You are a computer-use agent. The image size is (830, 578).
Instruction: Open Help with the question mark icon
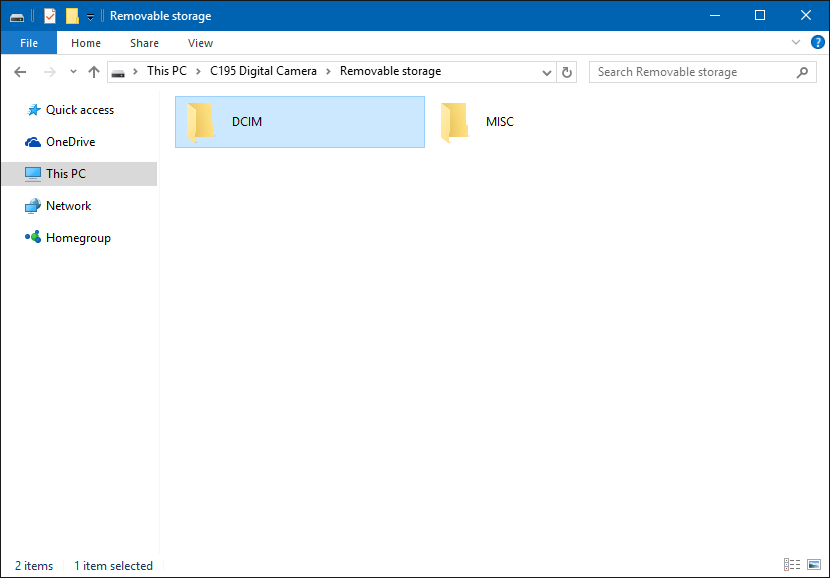point(817,42)
